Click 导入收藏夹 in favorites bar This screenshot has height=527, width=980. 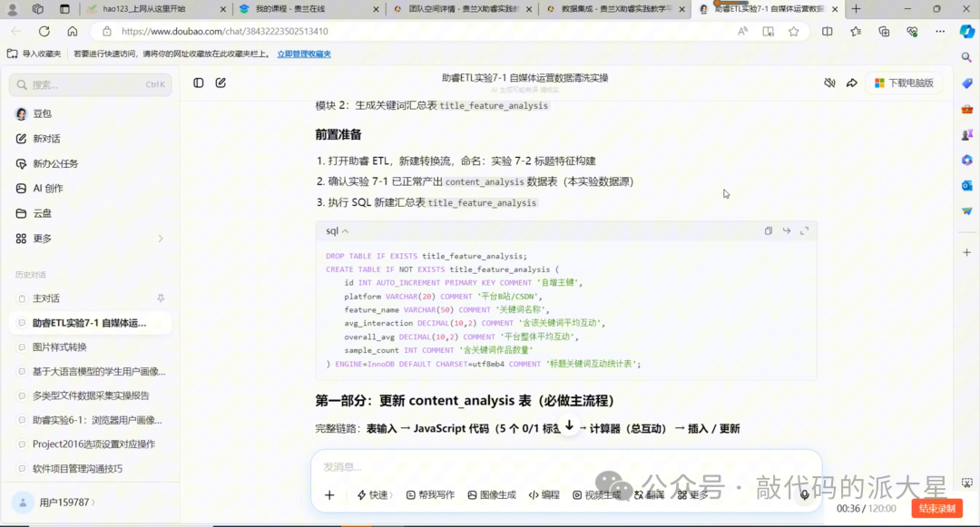click(35, 54)
